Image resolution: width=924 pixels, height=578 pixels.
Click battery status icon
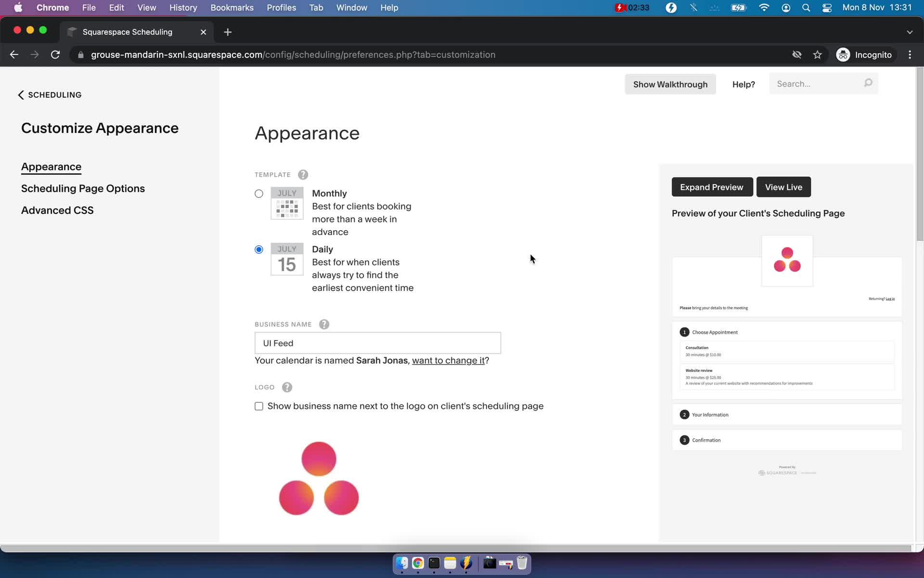click(x=738, y=8)
